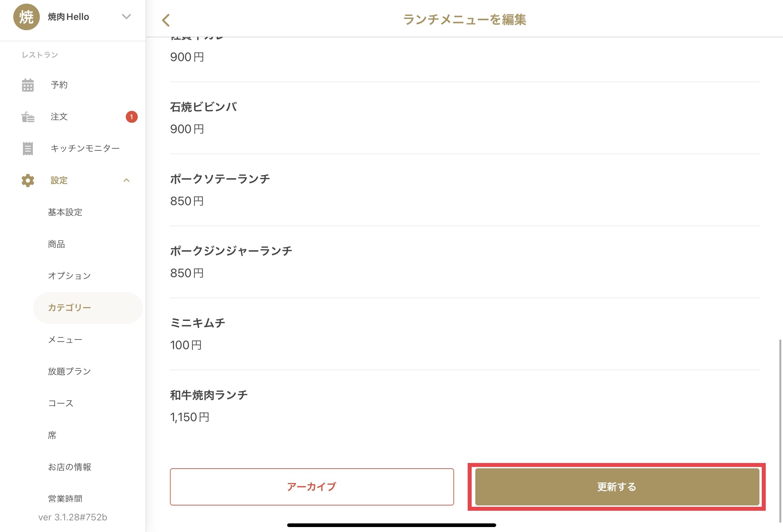This screenshot has width=783, height=532.
Task: Select the 石焼ビビンバ product row
Action: click(464, 118)
